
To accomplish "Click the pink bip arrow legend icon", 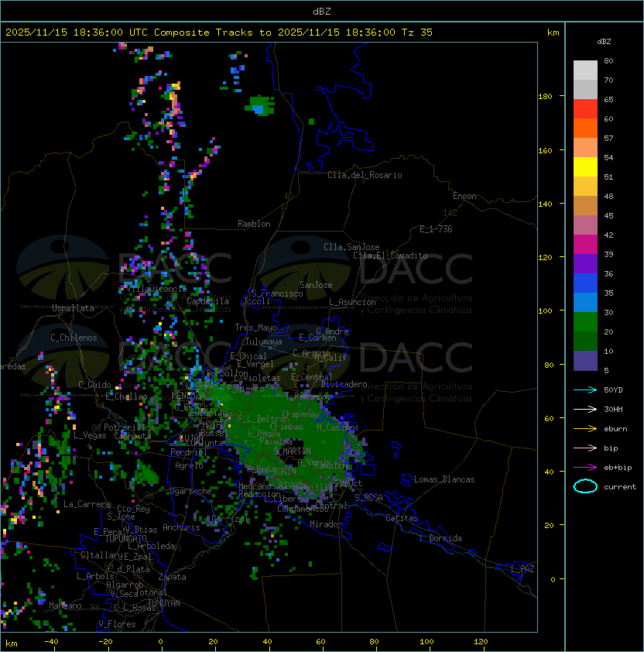I will pos(585,448).
